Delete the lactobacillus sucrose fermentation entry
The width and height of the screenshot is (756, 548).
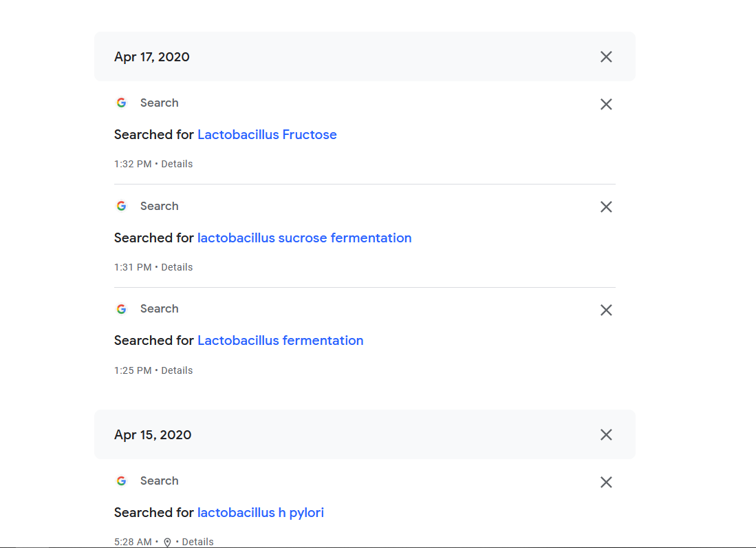point(606,207)
